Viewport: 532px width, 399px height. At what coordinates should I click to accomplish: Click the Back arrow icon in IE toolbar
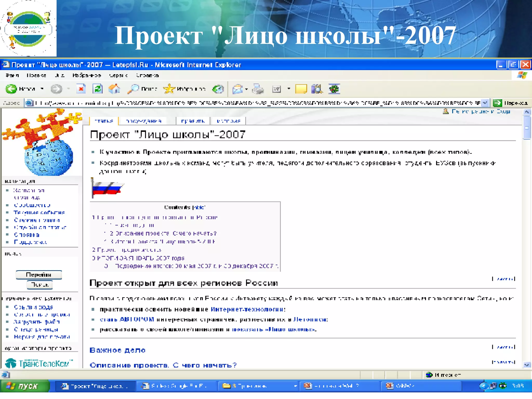pyautogui.click(x=11, y=89)
